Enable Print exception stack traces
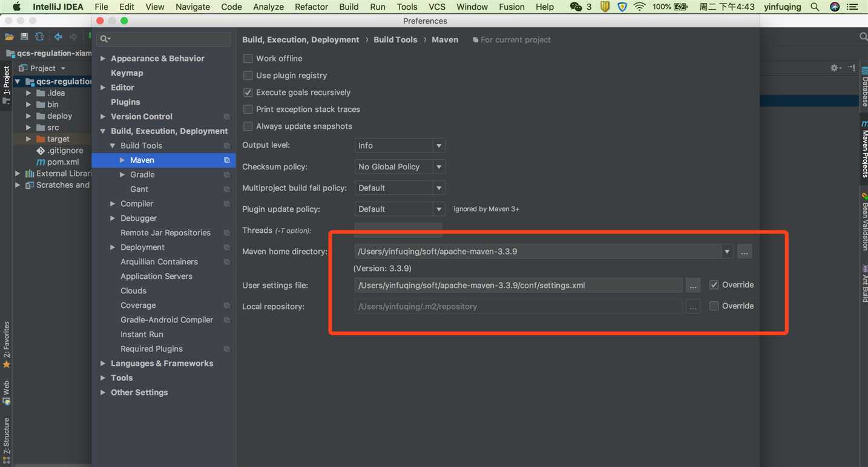This screenshot has width=868, height=467. coord(248,109)
